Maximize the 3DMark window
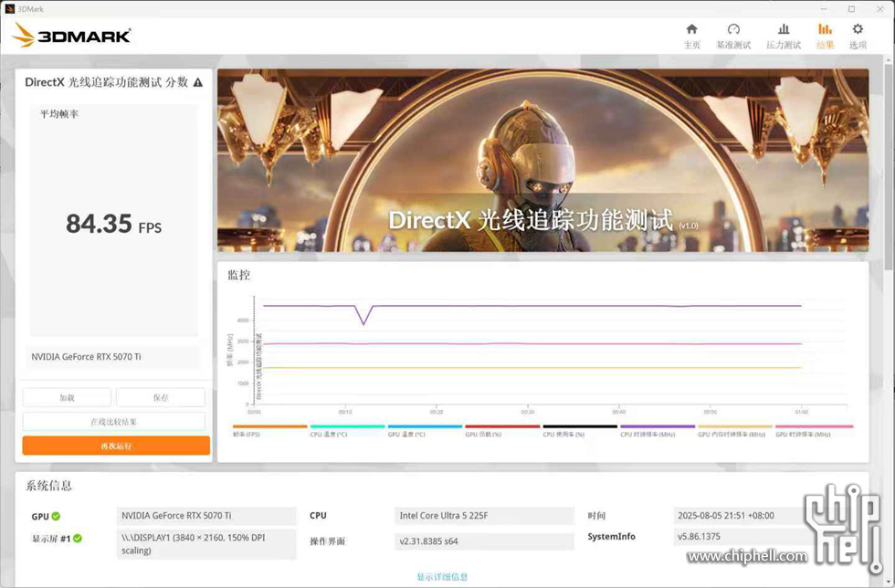 [851, 8]
